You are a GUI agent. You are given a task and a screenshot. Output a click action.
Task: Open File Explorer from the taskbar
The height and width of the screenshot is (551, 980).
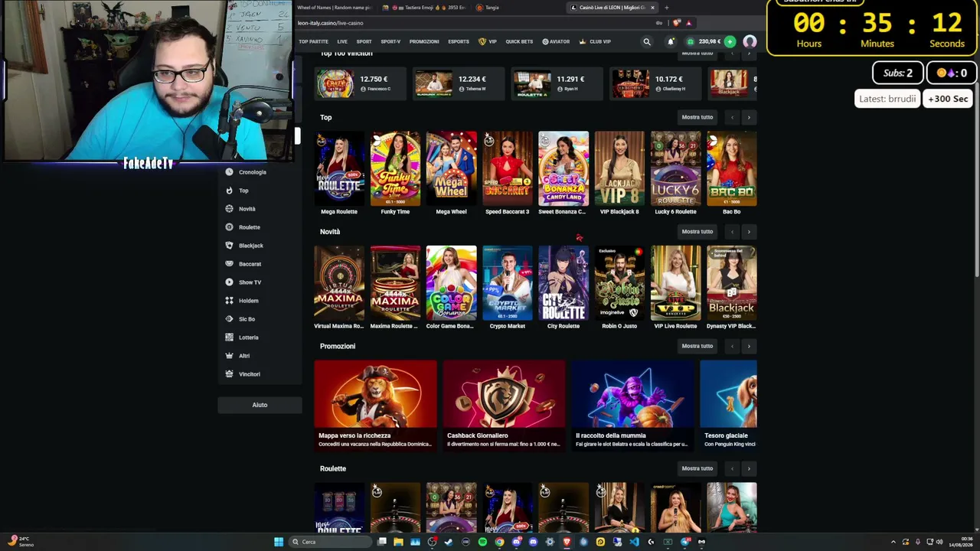398,542
